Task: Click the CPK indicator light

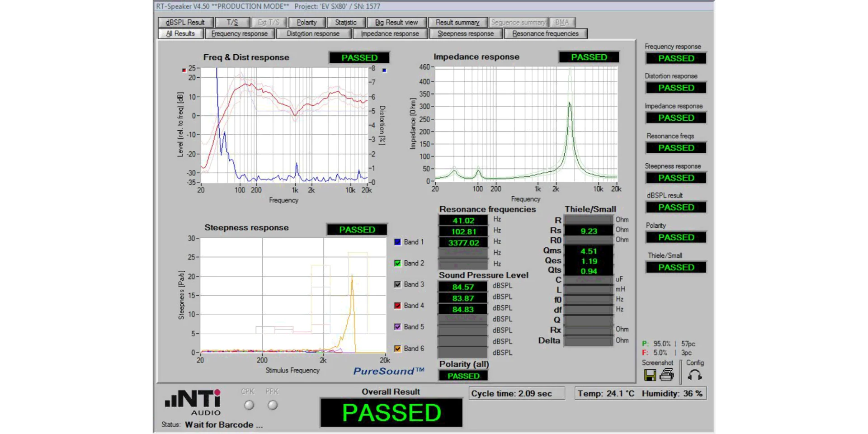Action: coord(249,405)
